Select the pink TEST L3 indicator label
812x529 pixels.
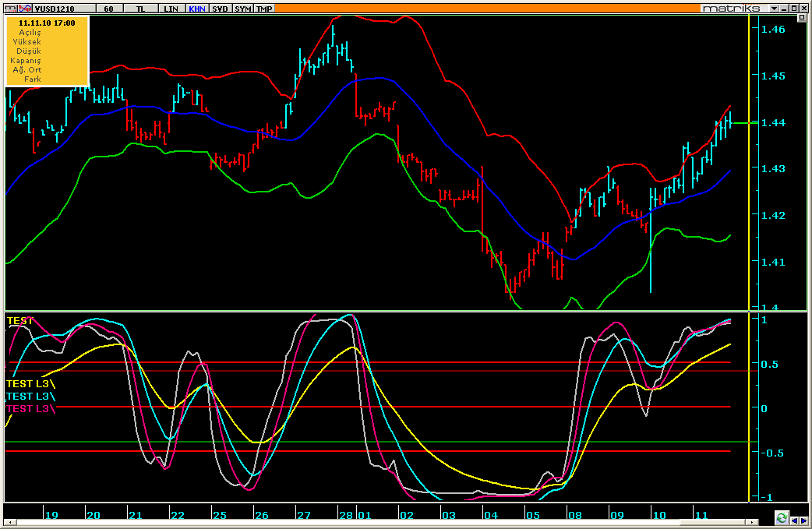[x=30, y=408]
